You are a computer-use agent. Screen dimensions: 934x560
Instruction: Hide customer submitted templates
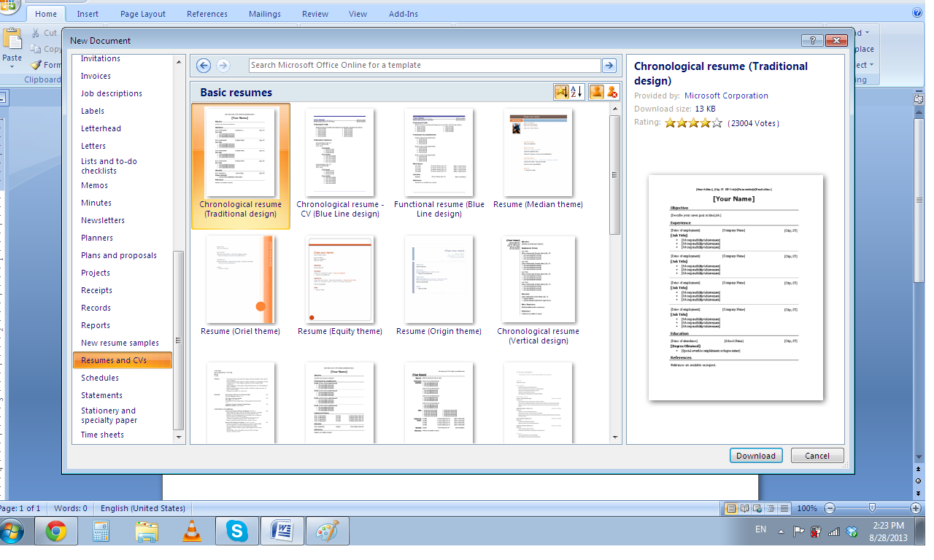[612, 92]
